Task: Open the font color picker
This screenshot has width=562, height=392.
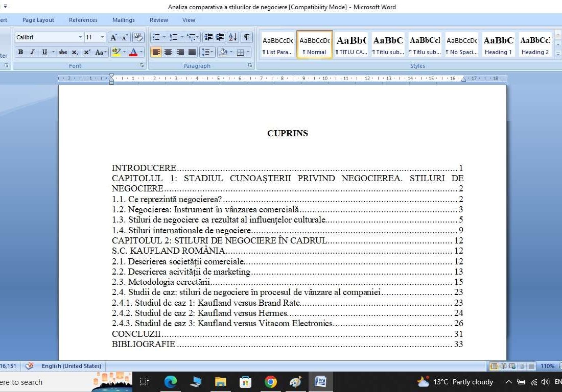Action: 140,52
